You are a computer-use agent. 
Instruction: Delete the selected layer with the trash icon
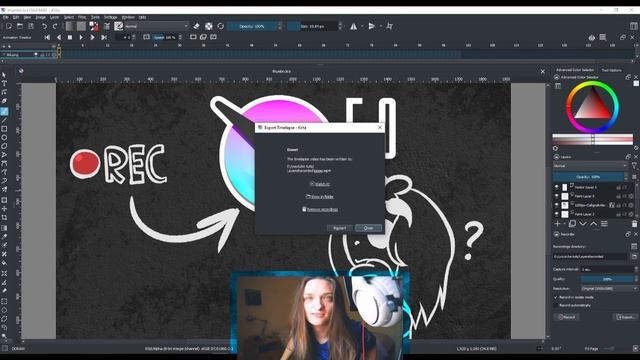click(x=634, y=224)
